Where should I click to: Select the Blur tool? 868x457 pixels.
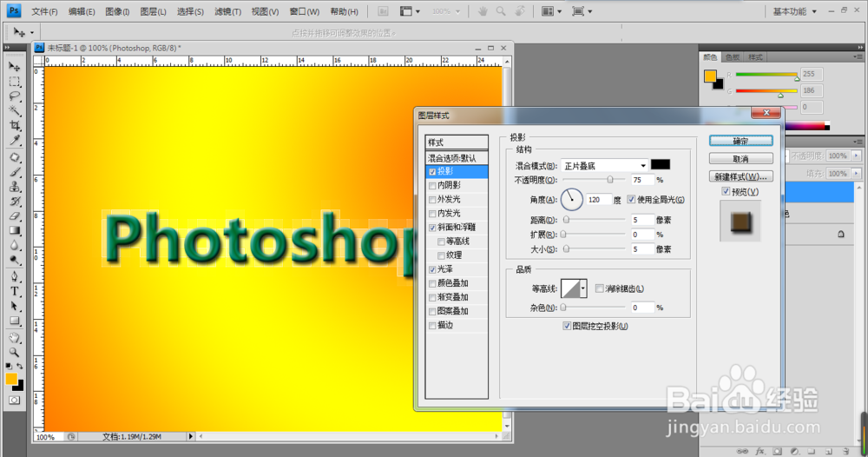click(x=15, y=245)
